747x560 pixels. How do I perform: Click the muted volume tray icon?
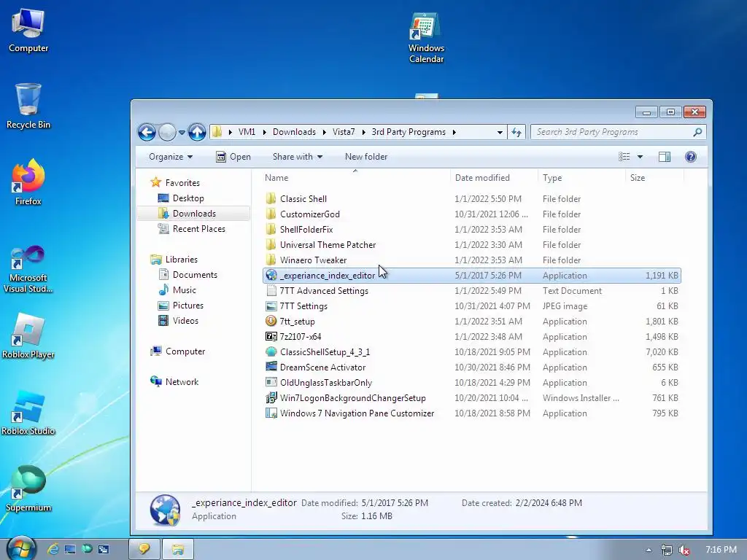pyautogui.click(x=684, y=550)
